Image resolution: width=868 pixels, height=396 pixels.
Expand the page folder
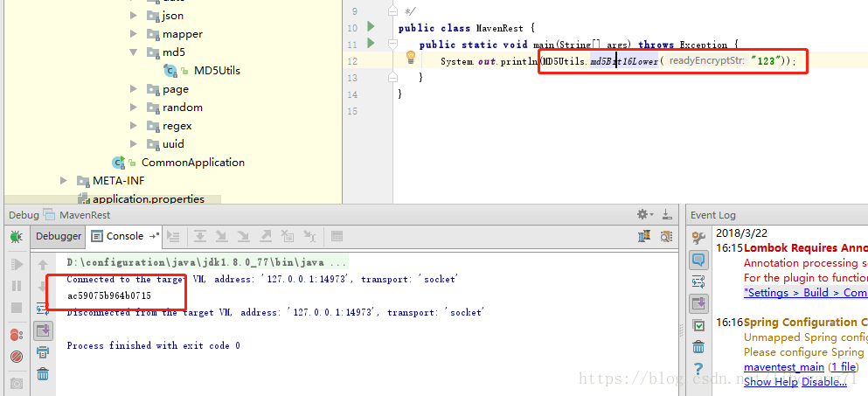[x=134, y=88]
